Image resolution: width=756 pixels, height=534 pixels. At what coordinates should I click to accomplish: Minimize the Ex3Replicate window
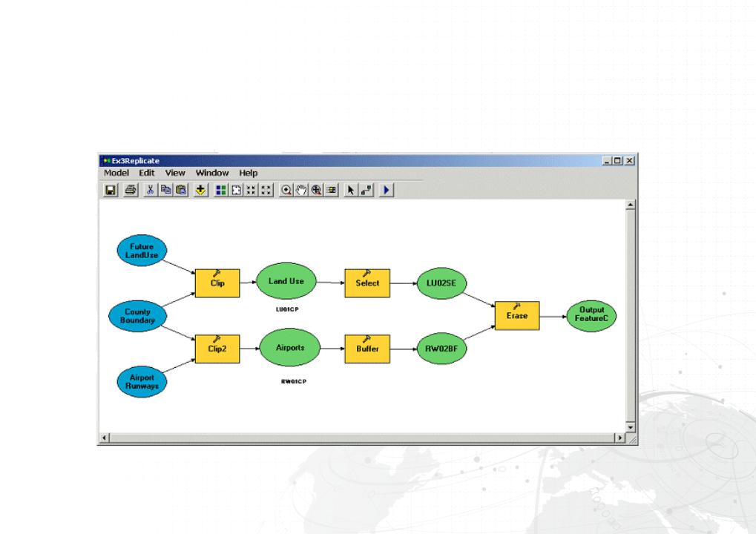pos(607,161)
